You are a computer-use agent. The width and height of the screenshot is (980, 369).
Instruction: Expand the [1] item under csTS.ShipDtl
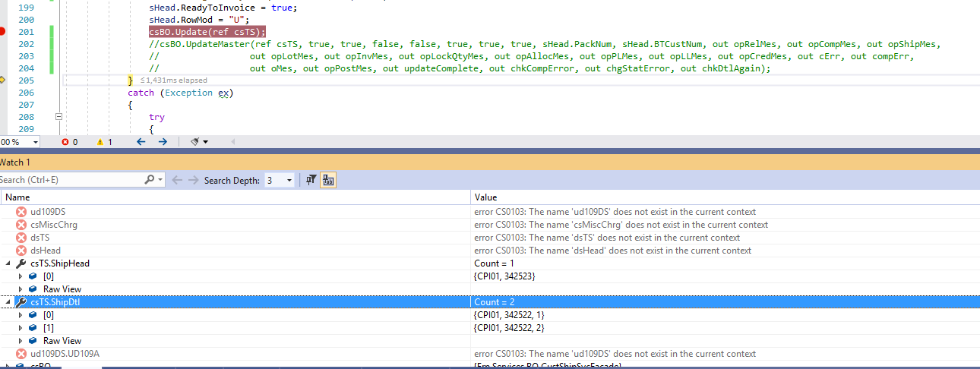[21, 328]
